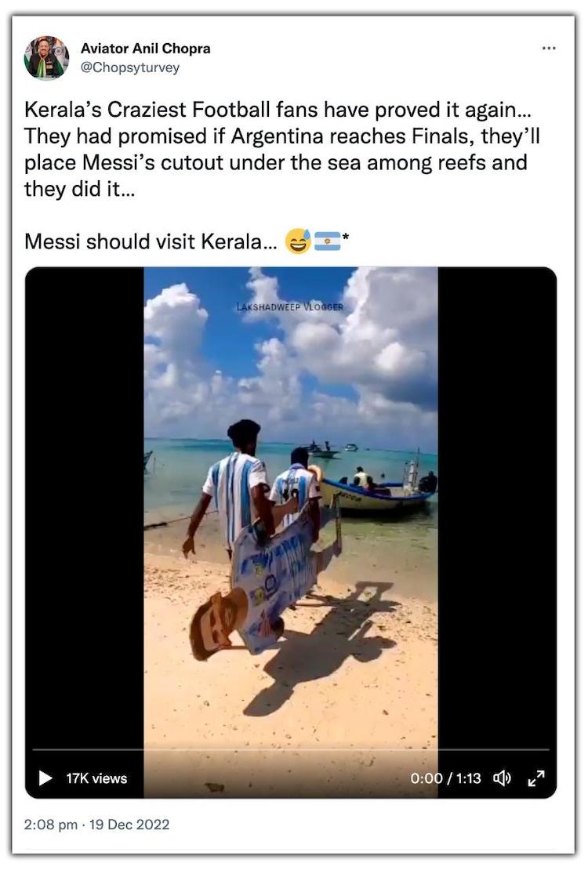588x870 pixels.
Task: Click the 2:08 pm timestamp
Action: click(x=50, y=825)
